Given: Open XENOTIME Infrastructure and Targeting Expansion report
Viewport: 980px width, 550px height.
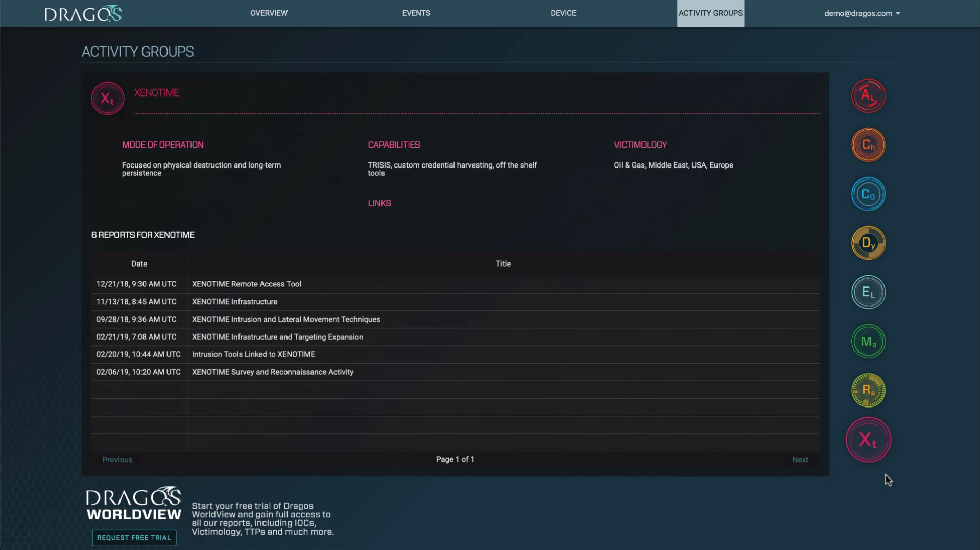Looking at the screenshot, I should coord(278,337).
